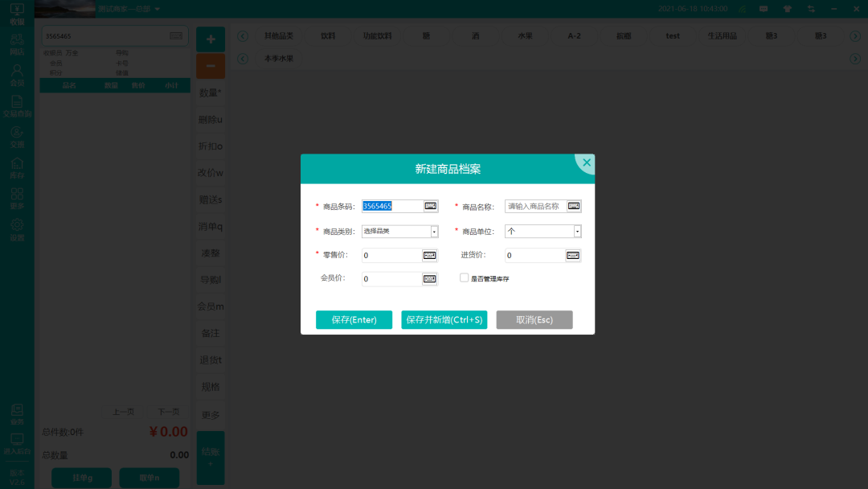
Task: Click the 零售价 input field
Action: click(x=391, y=256)
